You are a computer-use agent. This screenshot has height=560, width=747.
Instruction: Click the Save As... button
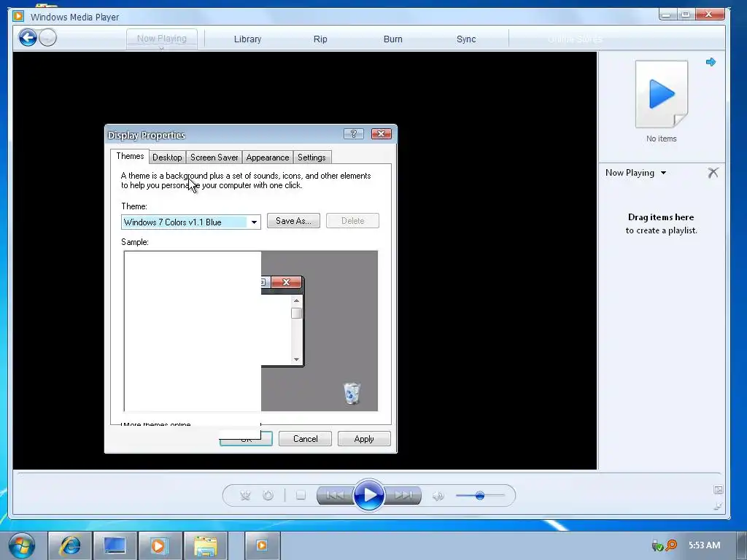[x=293, y=221]
